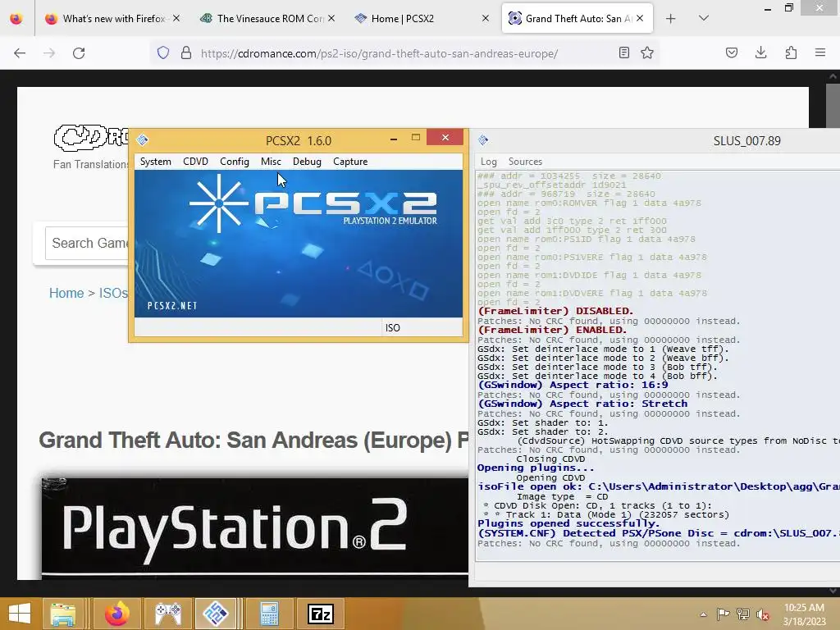Image resolution: width=840 pixels, height=630 pixels.
Task: Close the Vinesauce ROM tab
Action: 331,18
